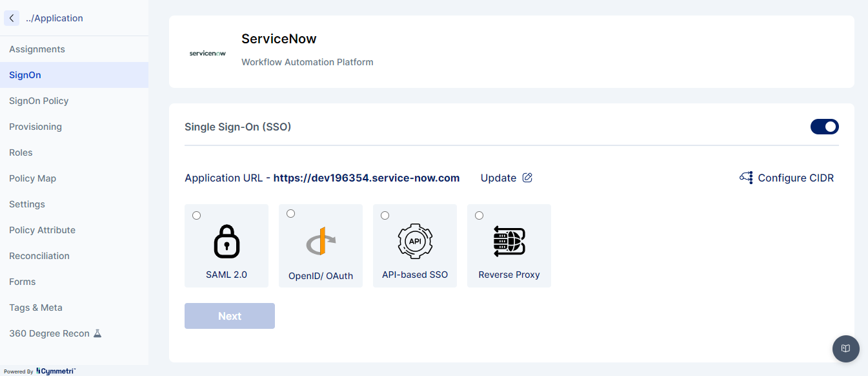Click the back chevron beside ../Application
The width and height of the screenshot is (868, 376).
12,18
